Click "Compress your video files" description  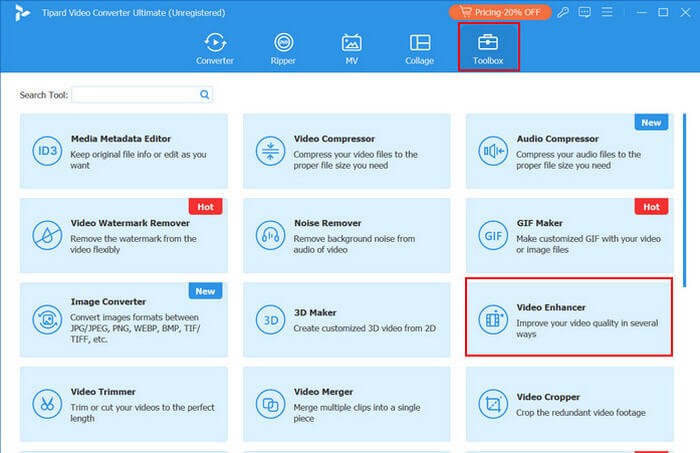(x=355, y=160)
